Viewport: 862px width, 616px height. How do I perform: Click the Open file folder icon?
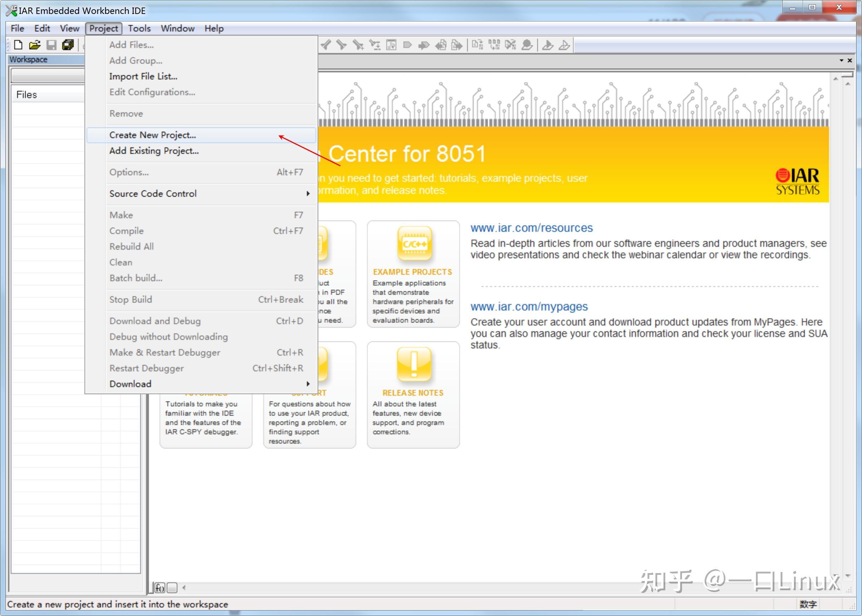tap(34, 45)
